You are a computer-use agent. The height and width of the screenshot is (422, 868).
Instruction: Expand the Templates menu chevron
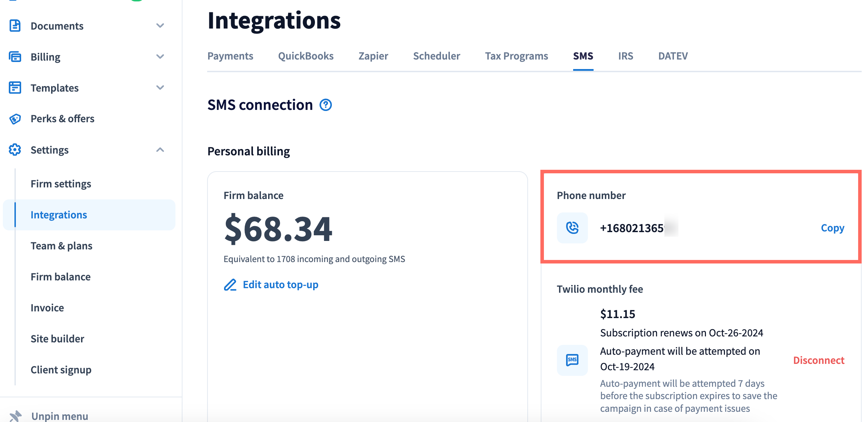[x=160, y=88]
